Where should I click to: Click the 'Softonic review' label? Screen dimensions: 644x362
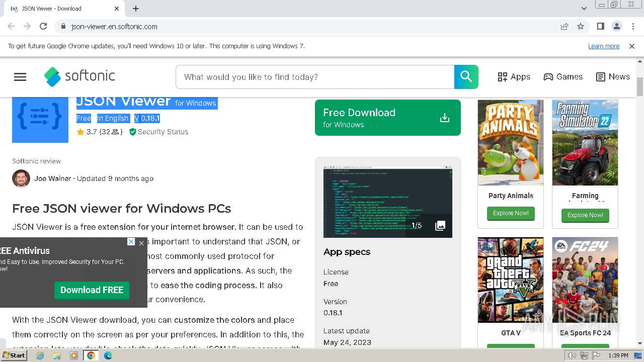tap(37, 161)
